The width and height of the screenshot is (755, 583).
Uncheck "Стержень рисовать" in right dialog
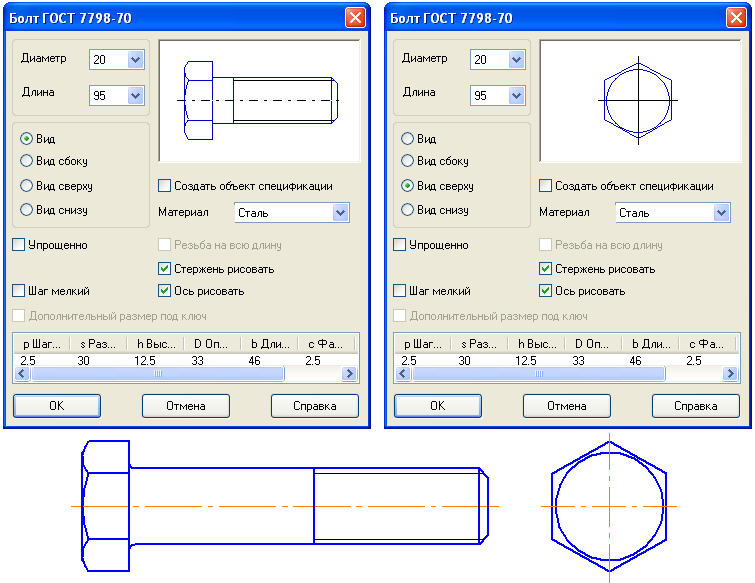click(x=546, y=268)
